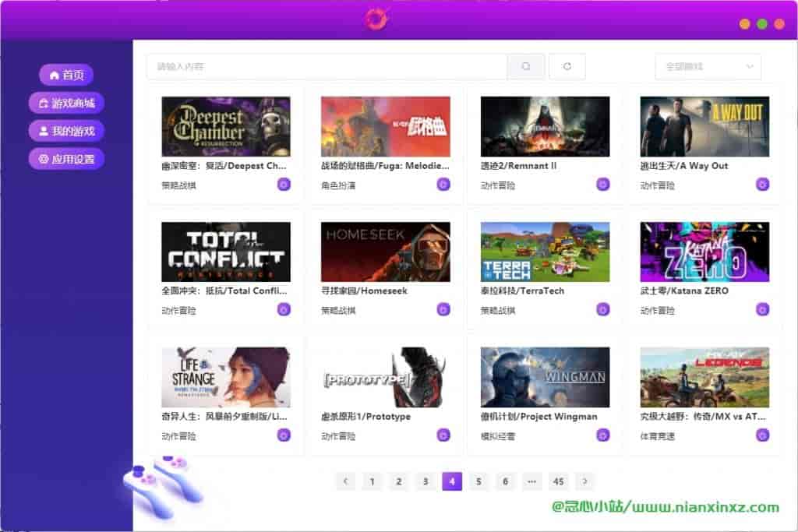Jump to page 3

[425, 481]
